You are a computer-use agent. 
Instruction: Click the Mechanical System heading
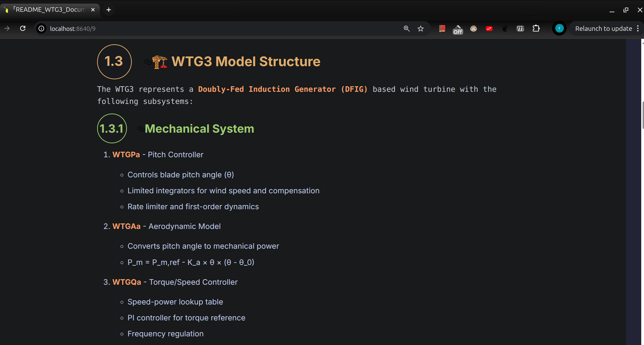pyautogui.click(x=199, y=129)
